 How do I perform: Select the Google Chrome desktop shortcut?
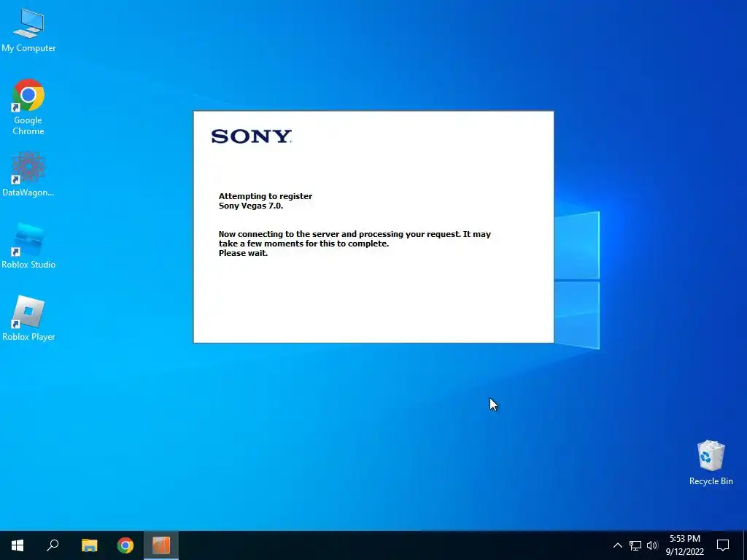coord(28,106)
